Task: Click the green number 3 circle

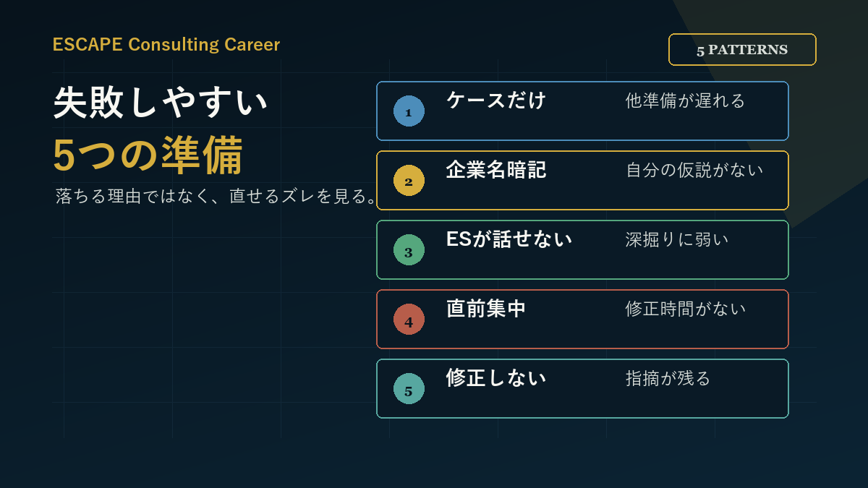Action: [409, 250]
